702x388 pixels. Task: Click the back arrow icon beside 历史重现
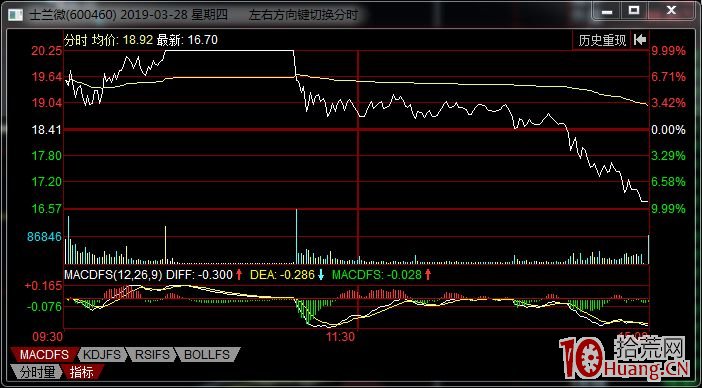click(x=640, y=40)
